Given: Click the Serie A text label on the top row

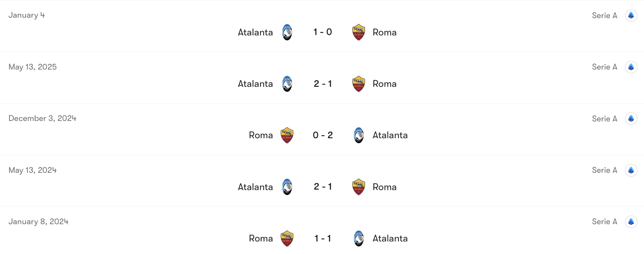Looking at the screenshot, I should point(605,15).
